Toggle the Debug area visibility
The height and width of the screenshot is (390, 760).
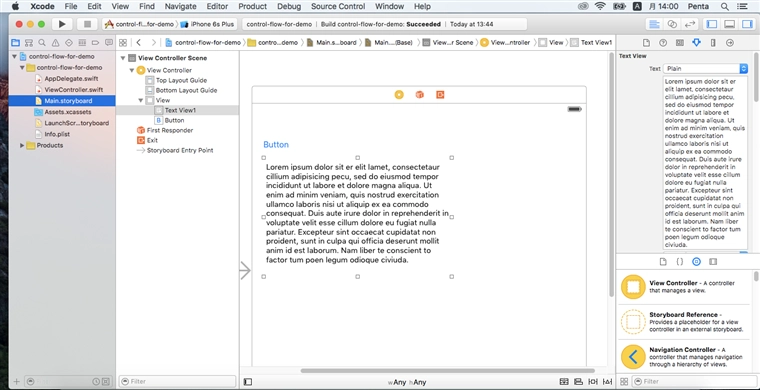point(729,24)
